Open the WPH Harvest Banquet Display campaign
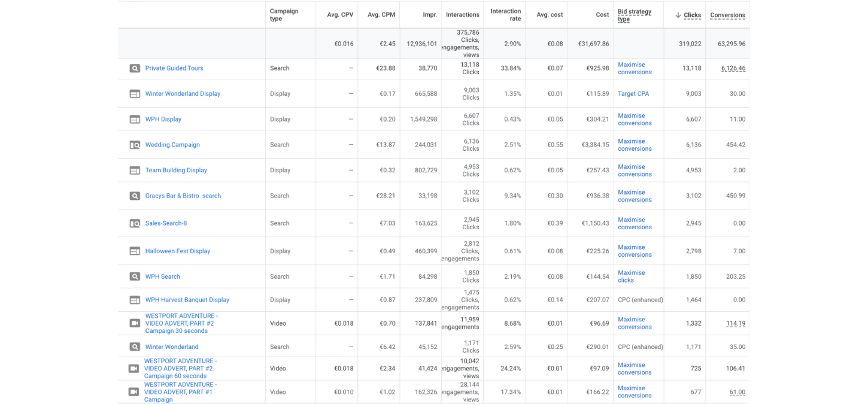The width and height of the screenshot is (868, 404). click(x=187, y=300)
